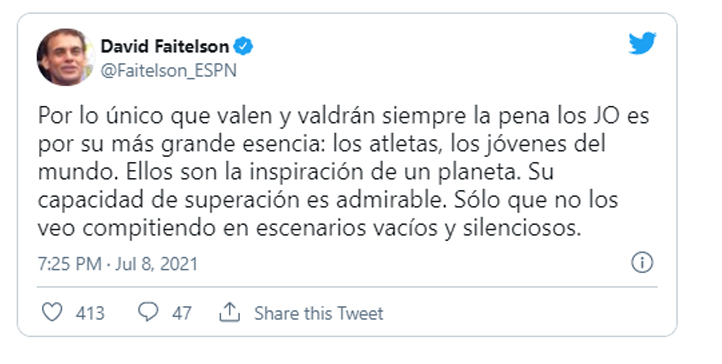Open the 7:25 PM time link
722x364 pixels.
(70, 264)
